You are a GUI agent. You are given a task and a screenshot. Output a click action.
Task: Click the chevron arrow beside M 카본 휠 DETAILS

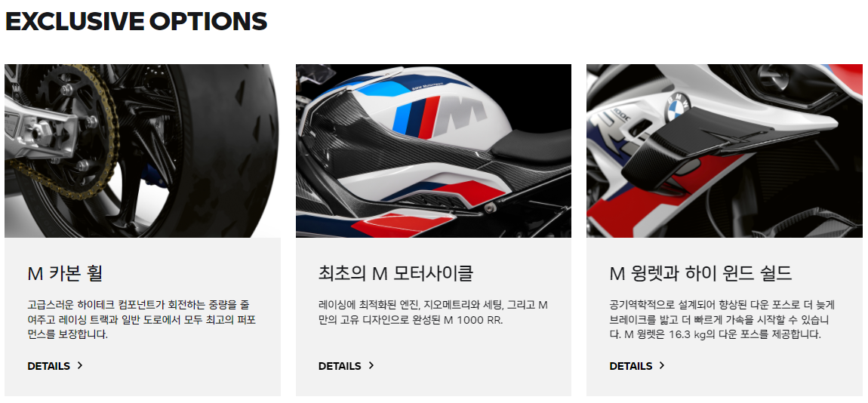point(80,365)
